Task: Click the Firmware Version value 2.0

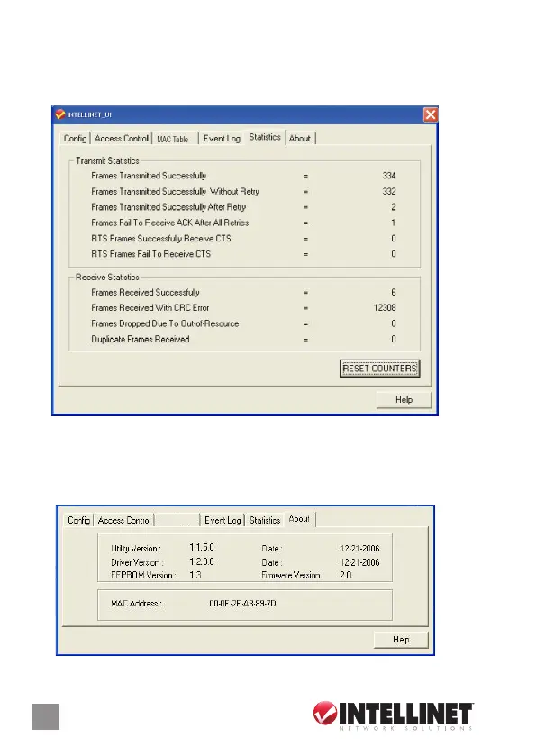Action: (x=346, y=575)
